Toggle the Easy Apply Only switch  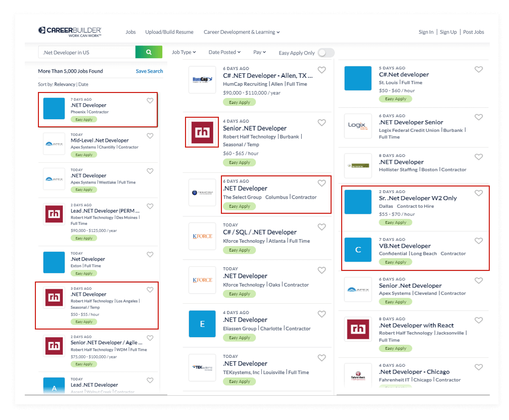pyautogui.click(x=326, y=53)
